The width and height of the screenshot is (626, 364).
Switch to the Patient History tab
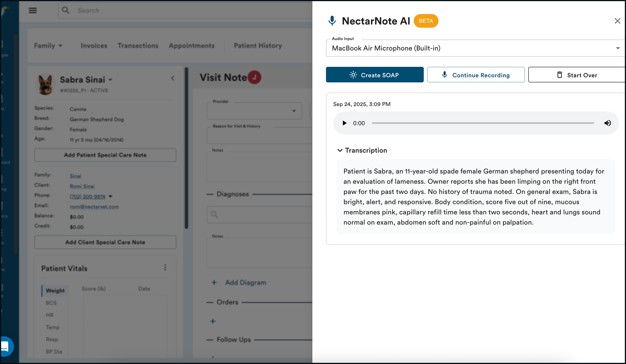[x=258, y=46]
